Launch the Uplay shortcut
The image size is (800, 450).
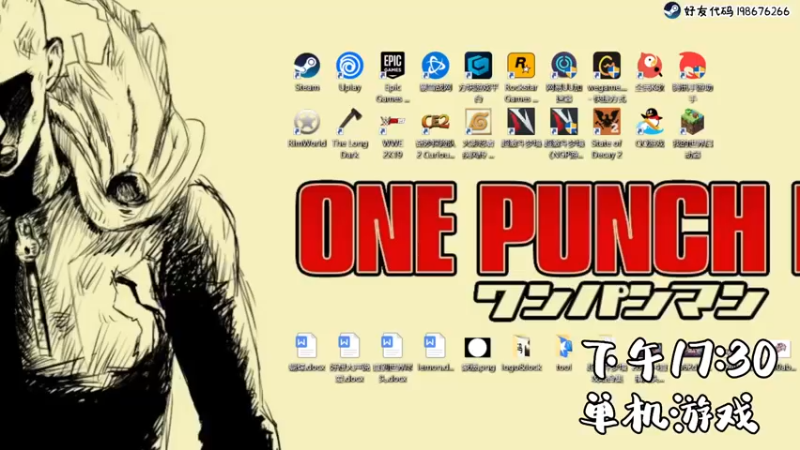click(x=350, y=66)
